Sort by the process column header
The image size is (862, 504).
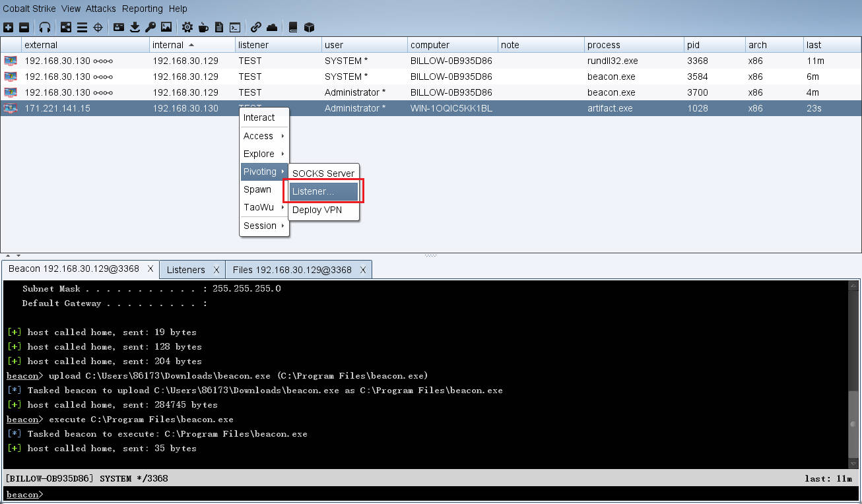coord(634,45)
